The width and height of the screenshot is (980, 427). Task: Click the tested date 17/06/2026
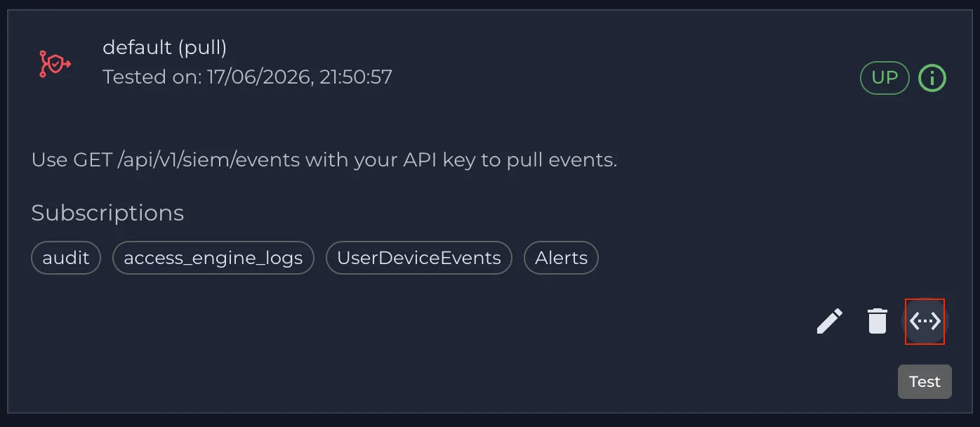tap(259, 77)
